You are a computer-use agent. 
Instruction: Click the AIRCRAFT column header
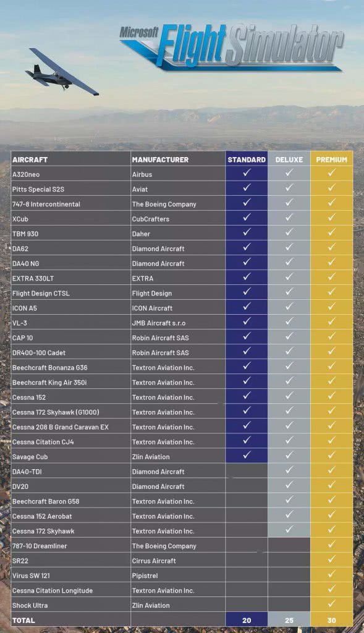pyautogui.click(x=30, y=159)
